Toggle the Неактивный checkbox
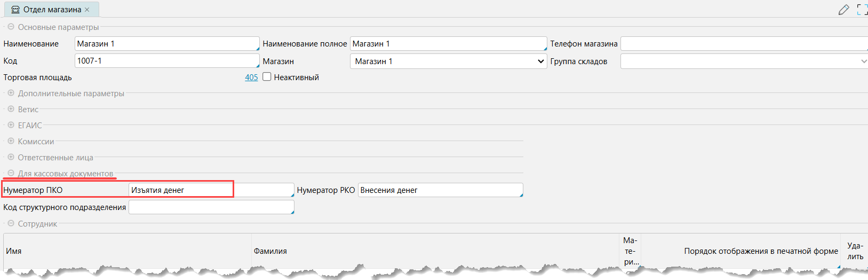Image resolution: width=868 pixels, height=280 pixels. [x=267, y=77]
